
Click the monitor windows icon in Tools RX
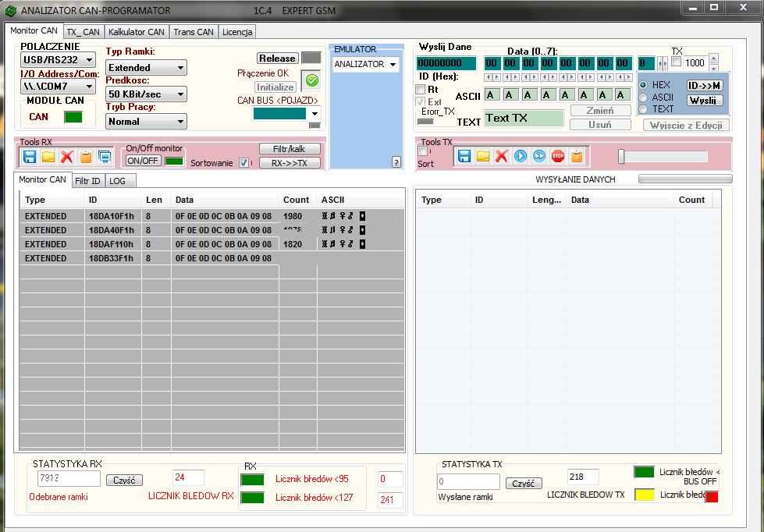coord(105,157)
